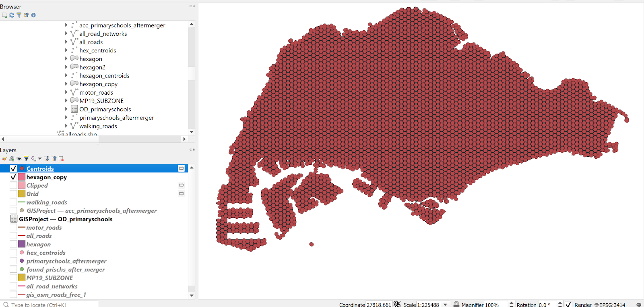Image resolution: width=644 pixels, height=307 pixels.
Task: Enable visibility of the Clipped layer
Action: [13, 186]
